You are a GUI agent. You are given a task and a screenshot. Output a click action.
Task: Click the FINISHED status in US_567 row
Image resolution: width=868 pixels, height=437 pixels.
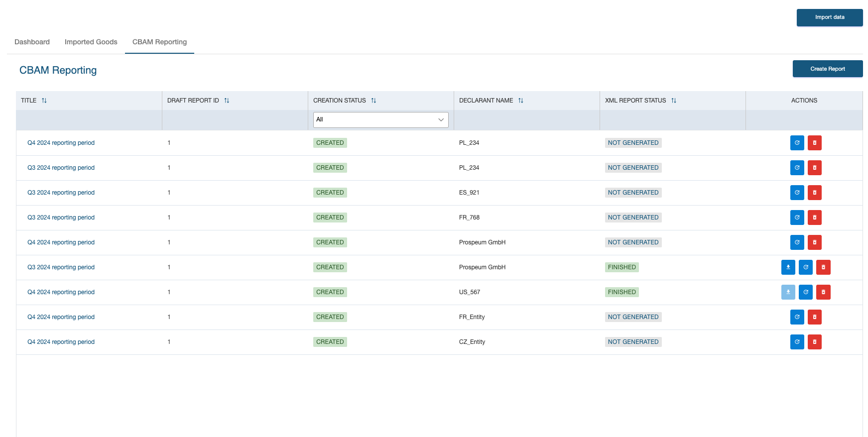(621, 292)
